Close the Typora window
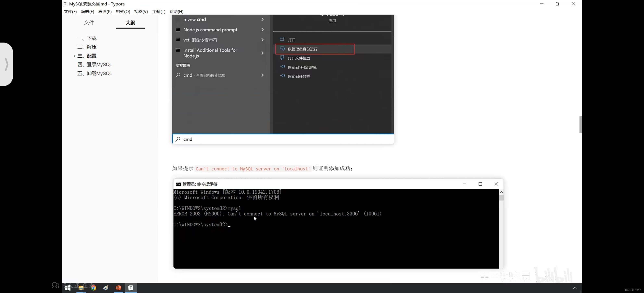 pos(573,4)
